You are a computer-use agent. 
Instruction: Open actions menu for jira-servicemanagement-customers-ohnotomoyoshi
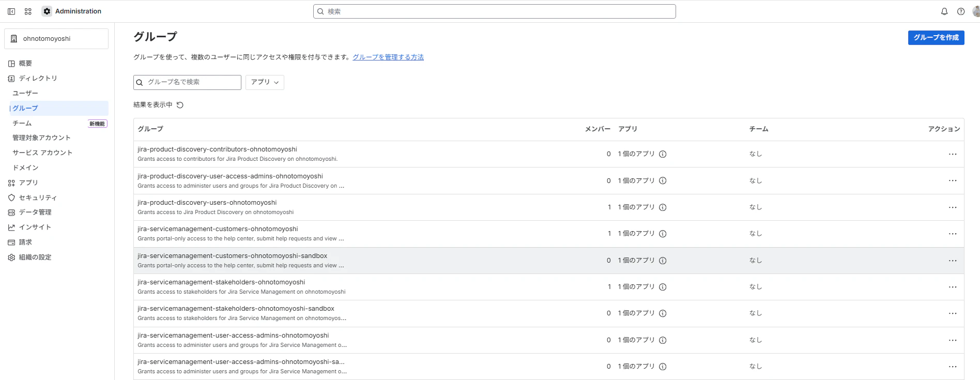(953, 234)
